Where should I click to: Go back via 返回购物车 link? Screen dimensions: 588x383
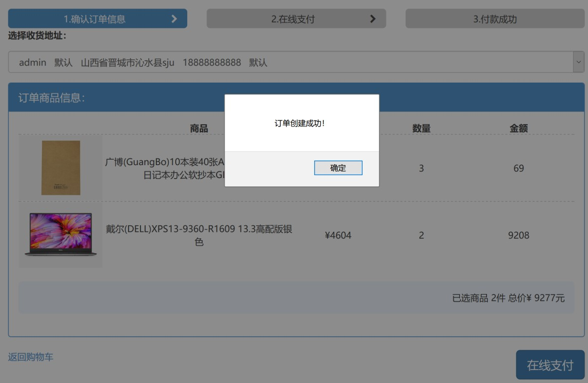point(30,357)
